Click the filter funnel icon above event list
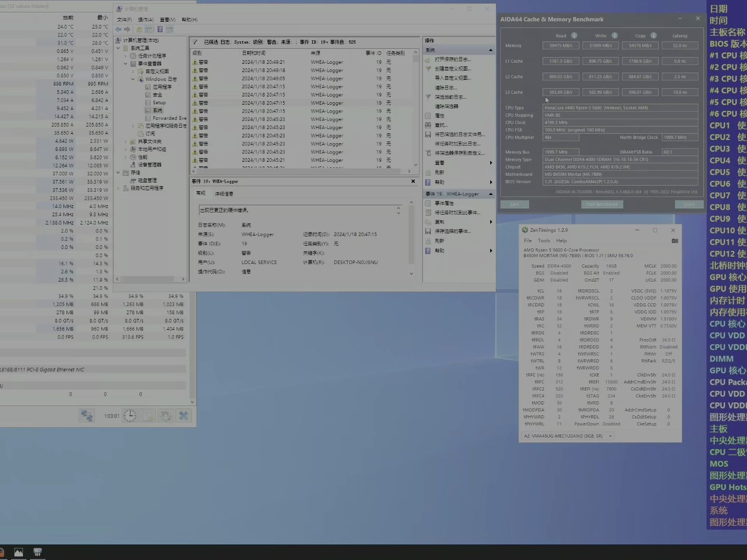This screenshot has height=560, width=747. [x=195, y=42]
